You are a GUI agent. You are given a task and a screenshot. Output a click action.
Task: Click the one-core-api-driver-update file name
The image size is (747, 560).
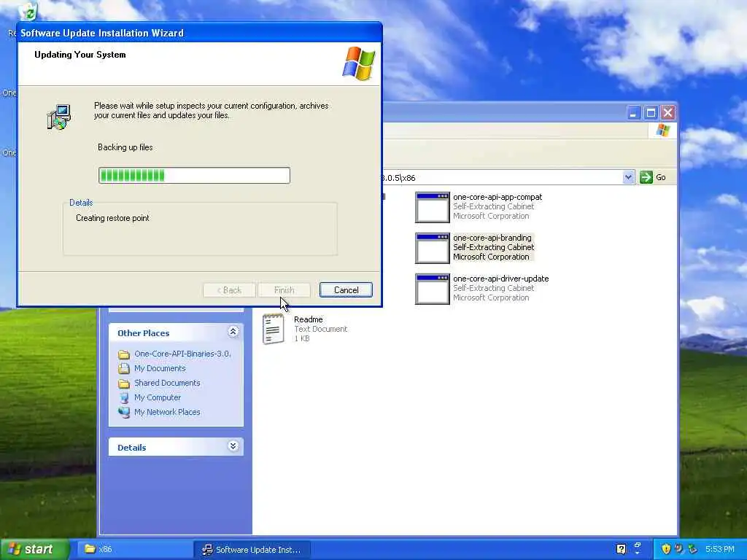tap(500, 279)
